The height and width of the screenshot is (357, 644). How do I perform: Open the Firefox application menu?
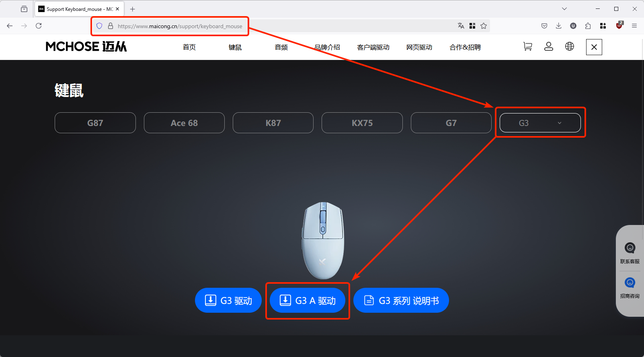pos(634,26)
